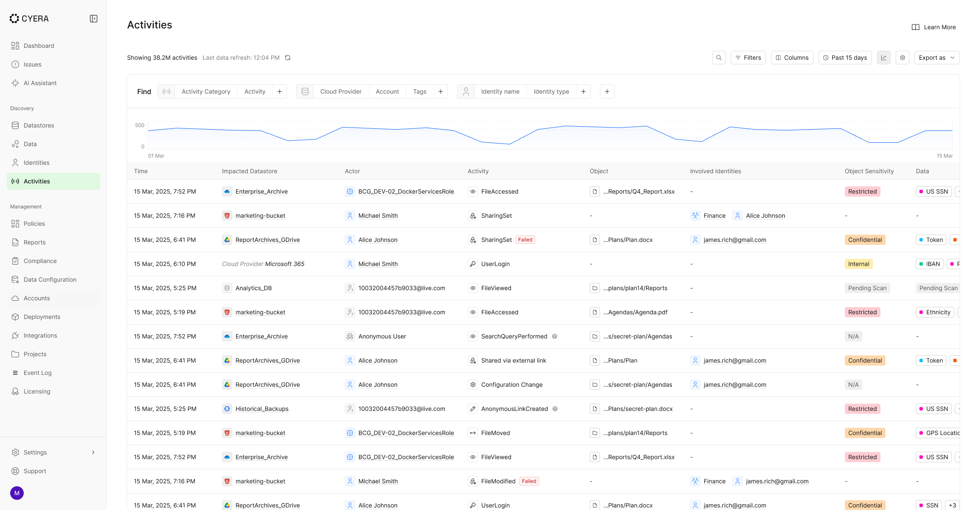This screenshot has height=510, width=980.
Task: Click the refresh icon beside last data refresh
Action: 288,57
